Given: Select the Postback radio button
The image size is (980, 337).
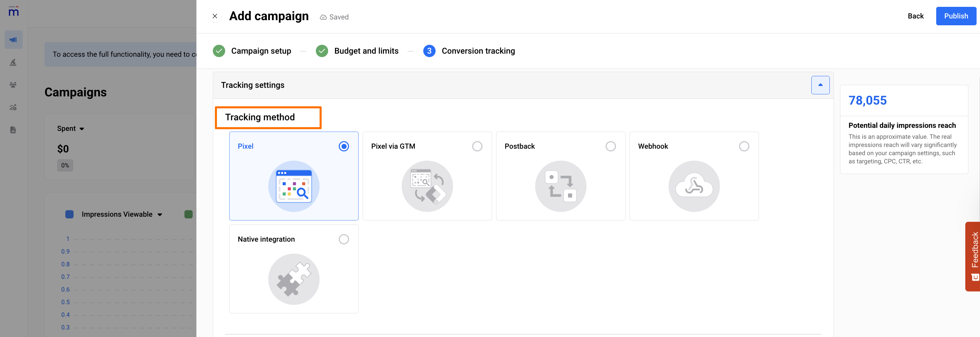Looking at the screenshot, I should point(610,146).
